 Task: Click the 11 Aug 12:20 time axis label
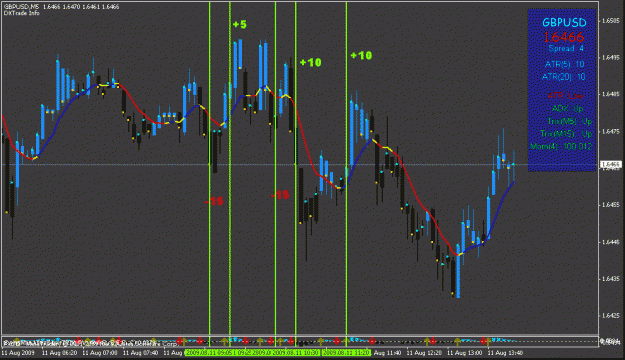(424, 353)
